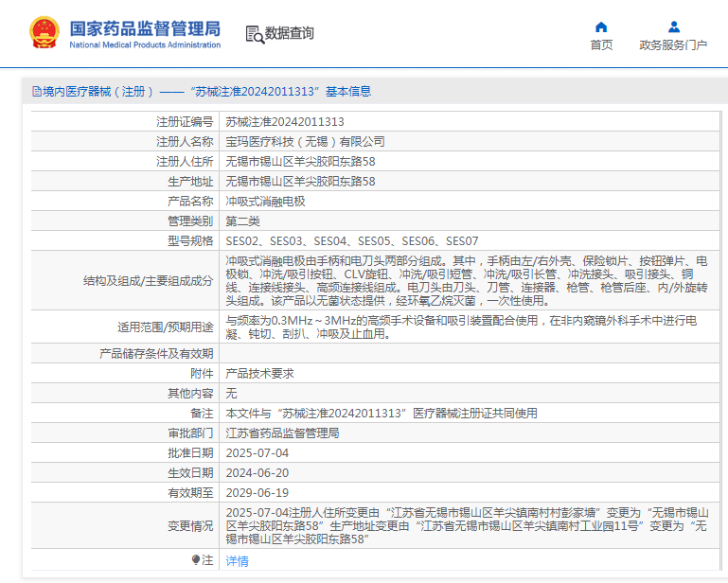Click the structure composition description paragraph
The width and height of the screenshot is (728, 583).
[x=467, y=281]
